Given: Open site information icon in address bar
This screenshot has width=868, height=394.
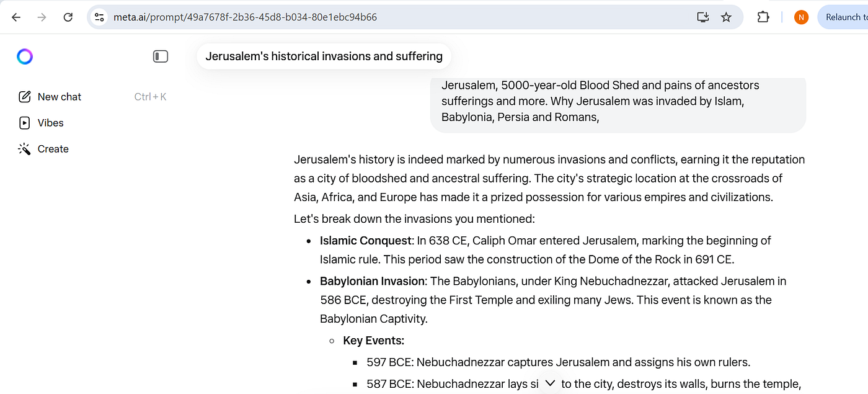Looking at the screenshot, I should (99, 17).
